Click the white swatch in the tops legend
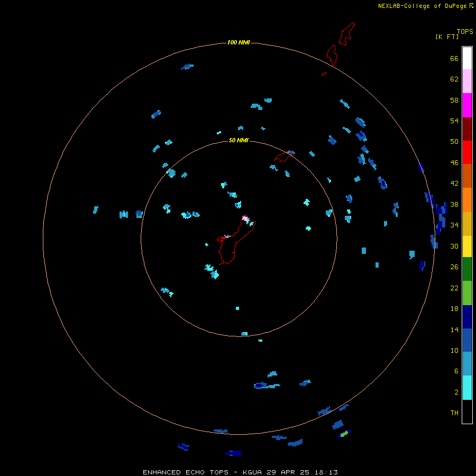The width and height of the screenshot is (476, 476). (x=467, y=58)
